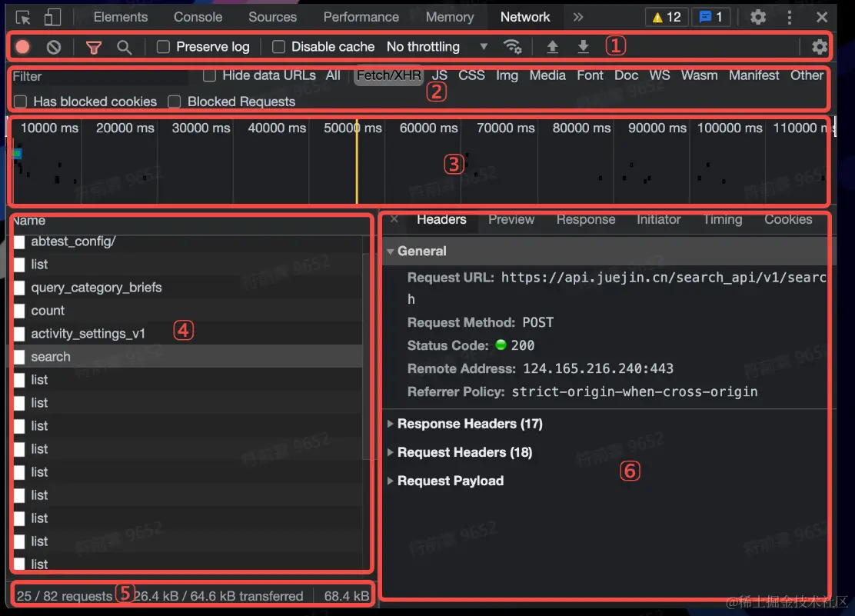This screenshot has height=616, width=855.
Task: Filter by Other requests
Action: point(807,75)
